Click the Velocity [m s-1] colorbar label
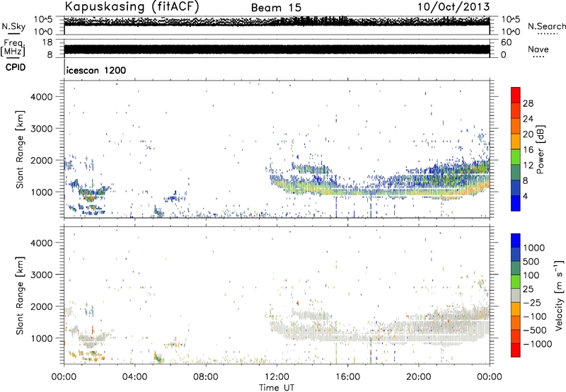Viewport: 566px width, 392px height. click(x=559, y=295)
